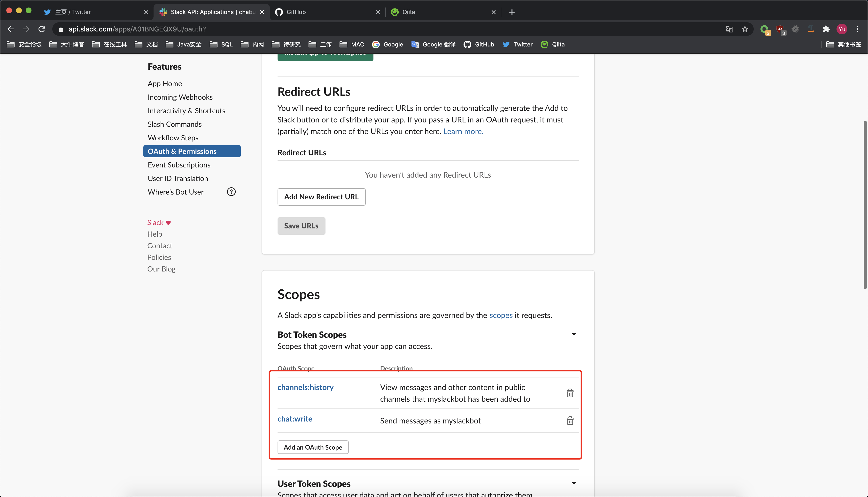
Task: Collapse the Bot Token Scopes section
Action: coord(574,334)
